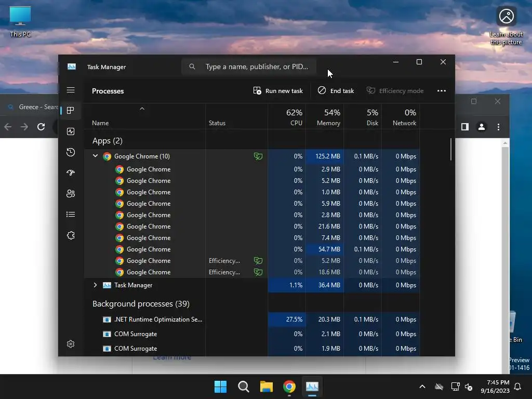
Task: Open the muted volume tray icon
Action: point(469,387)
